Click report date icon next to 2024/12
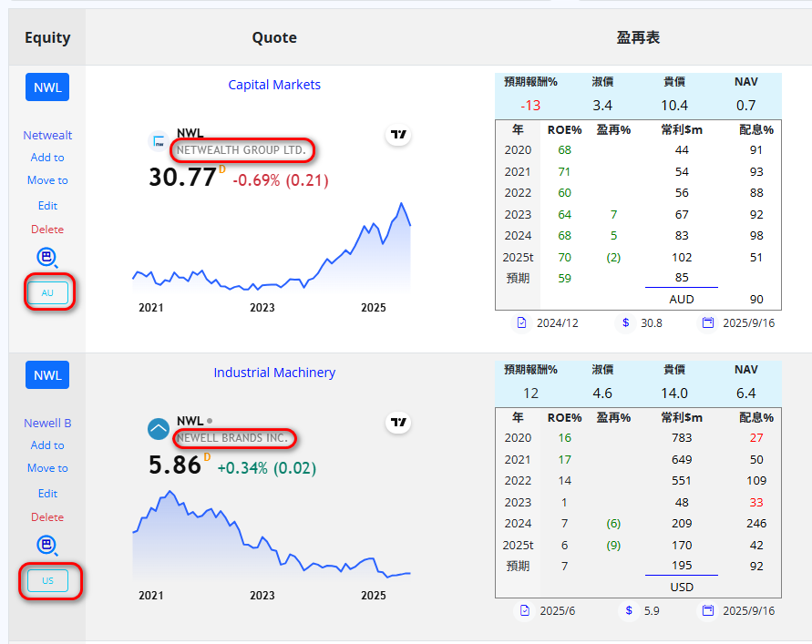Image resolution: width=812 pixels, height=644 pixels. pos(521,323)
